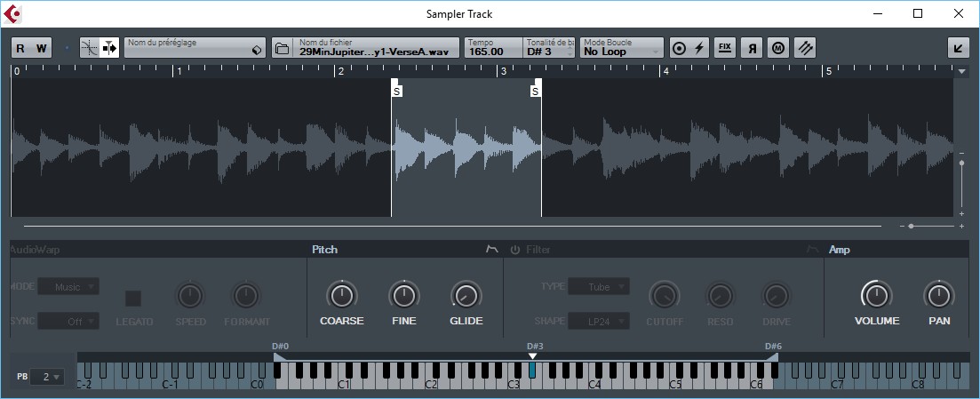Viewport: 980px width, 399px height.
Task: Click the Nom du préréglage preset field
Action: 195,47
